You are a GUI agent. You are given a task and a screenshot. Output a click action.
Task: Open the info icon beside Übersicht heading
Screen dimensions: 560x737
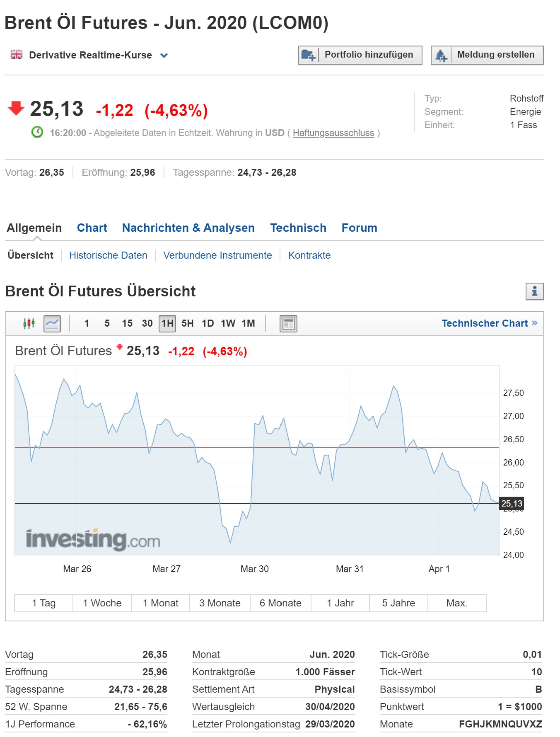[x=534, y=291]
